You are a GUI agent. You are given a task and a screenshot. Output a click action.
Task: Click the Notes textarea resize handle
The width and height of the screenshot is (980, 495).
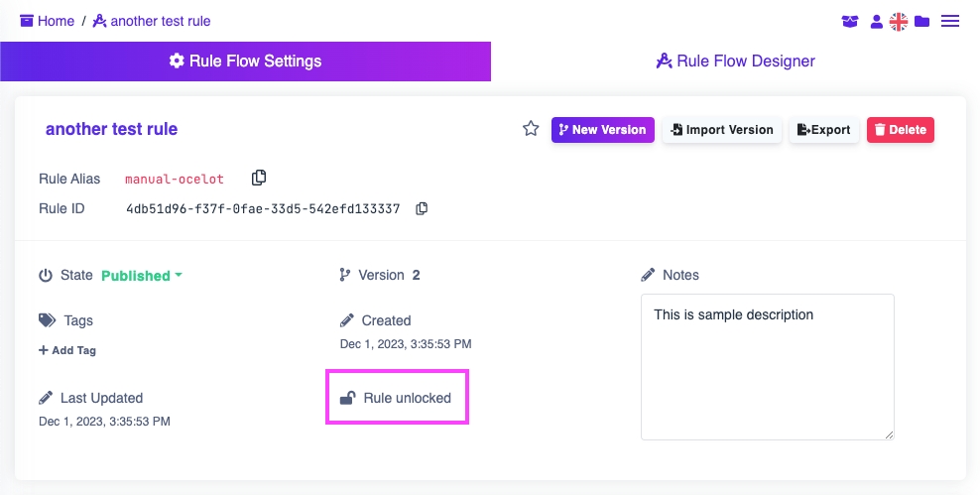coord(889,433)
